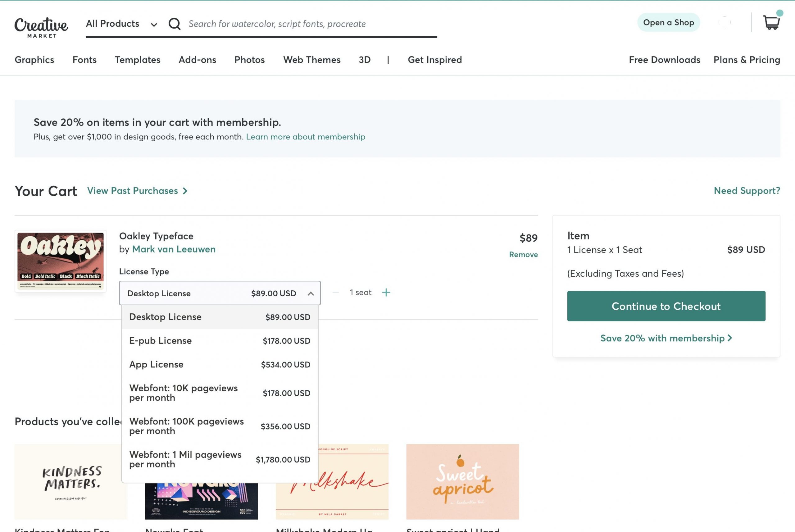Click Continue to Checkout button
This screenshot has width=795, height=532.
[666, 306]
